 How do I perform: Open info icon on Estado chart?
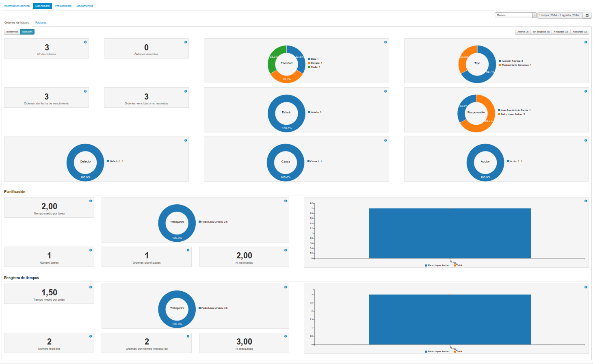(385, 91)
